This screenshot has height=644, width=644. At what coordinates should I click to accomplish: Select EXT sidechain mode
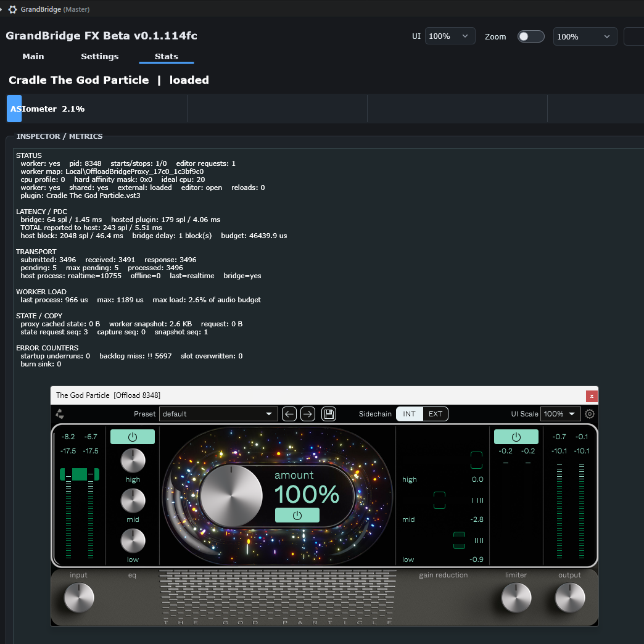point(436,414)
